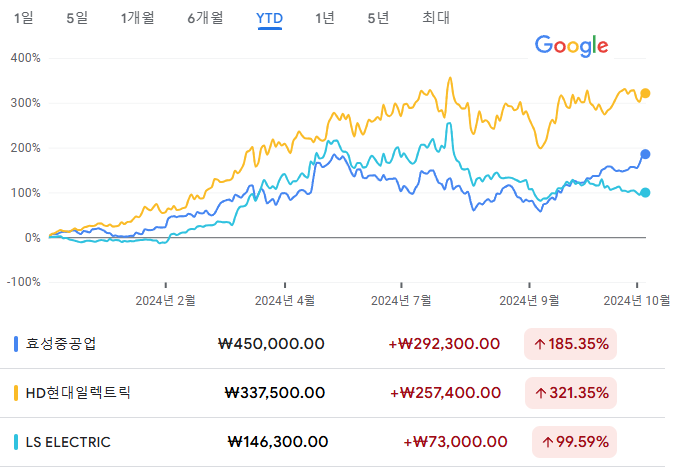
Task: Open the HD현대일렉트릭 stock row
Action: 332,393
